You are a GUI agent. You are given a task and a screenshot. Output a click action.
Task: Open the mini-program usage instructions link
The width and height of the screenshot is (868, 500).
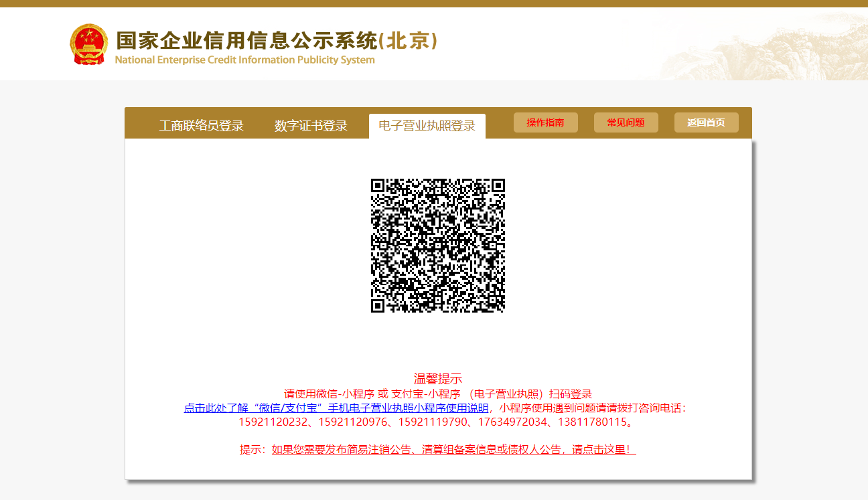(336, 408)
